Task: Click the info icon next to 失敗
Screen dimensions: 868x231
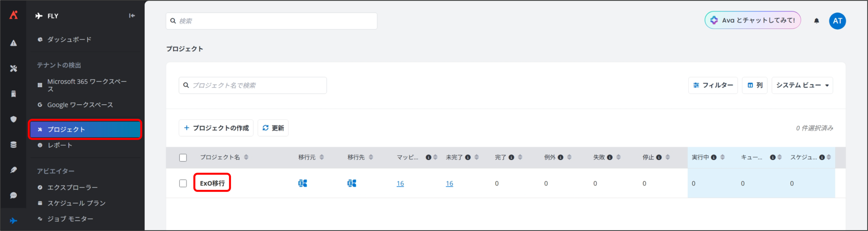Action: pyautogui.click(x=610, y=157)
